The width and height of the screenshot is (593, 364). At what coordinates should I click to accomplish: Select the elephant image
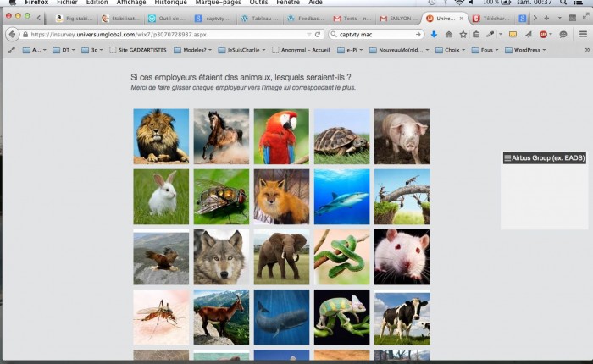(x=281, y=257)
